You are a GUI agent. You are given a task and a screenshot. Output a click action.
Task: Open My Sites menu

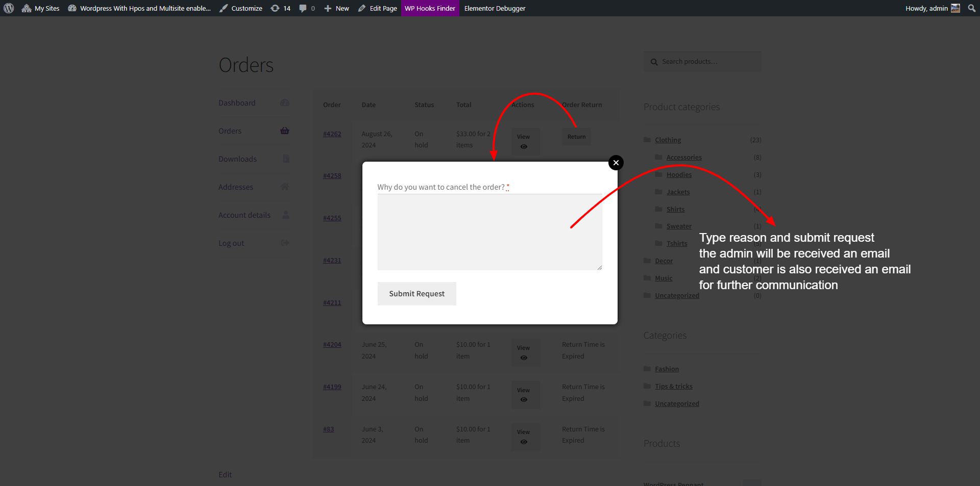pyautogui.click(x=40, y=8)
